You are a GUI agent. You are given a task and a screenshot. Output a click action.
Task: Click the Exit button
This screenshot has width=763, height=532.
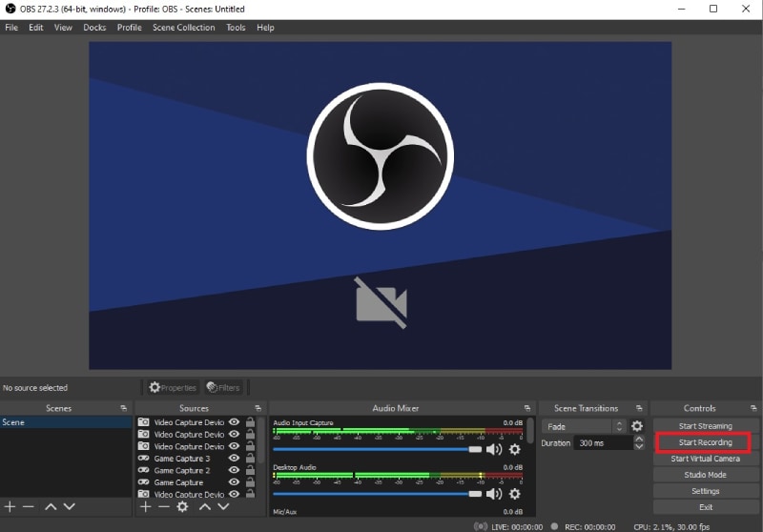(x=705, y=507)
